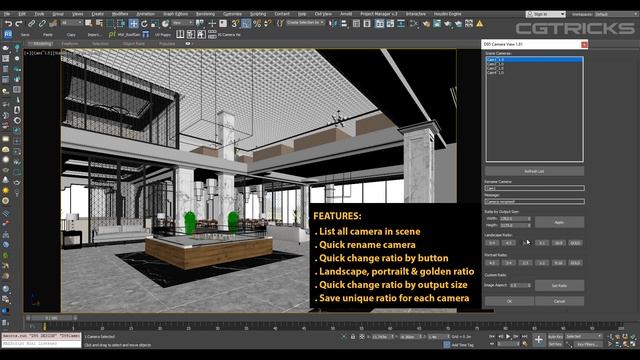Image resolution: width=640 pixels, height=360 pixels.
Task: Open the Schematic View icon
Action: [x=401, y=24]
